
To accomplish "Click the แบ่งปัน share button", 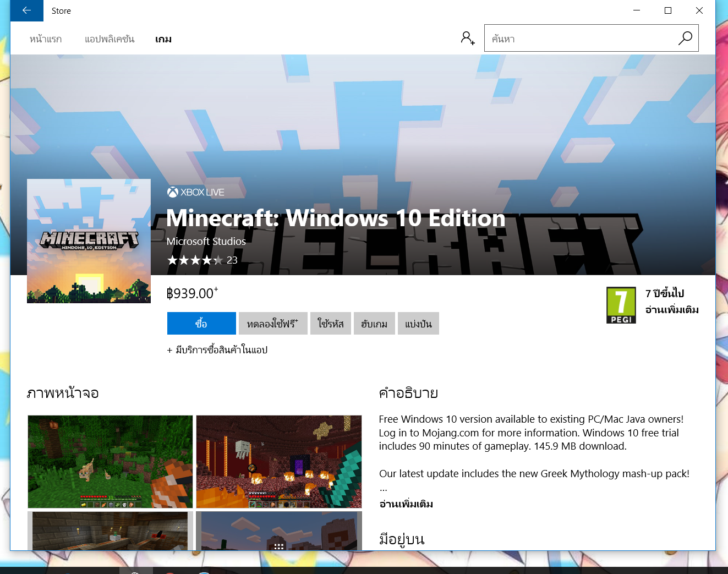I will pyautogui.click(x=418, y=324).
